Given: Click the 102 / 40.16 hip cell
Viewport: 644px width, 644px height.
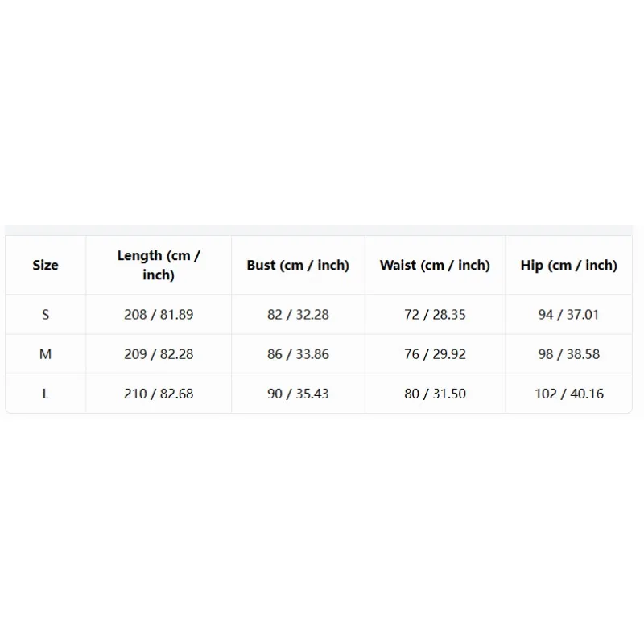Looking at the screenshot, I should click(x=569, y=394).
